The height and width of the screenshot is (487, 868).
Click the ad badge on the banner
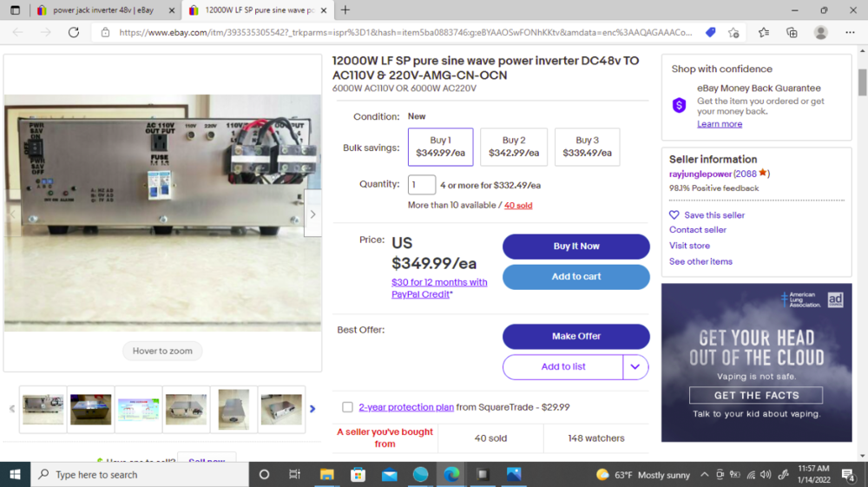pos(835,300)
